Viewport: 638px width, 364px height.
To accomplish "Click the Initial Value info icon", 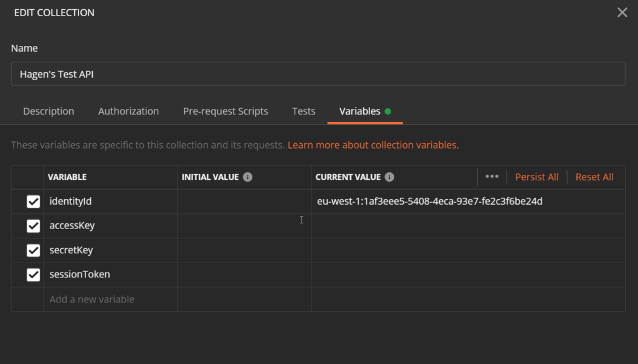I will click(247, 177).
